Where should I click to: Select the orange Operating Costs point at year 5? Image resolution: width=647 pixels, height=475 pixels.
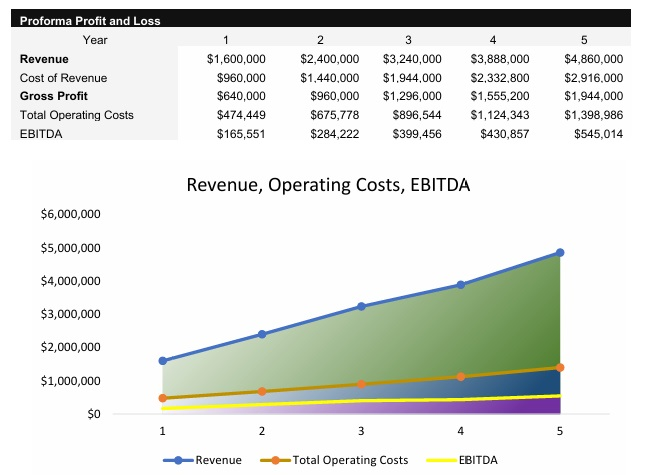pos(560,368)
